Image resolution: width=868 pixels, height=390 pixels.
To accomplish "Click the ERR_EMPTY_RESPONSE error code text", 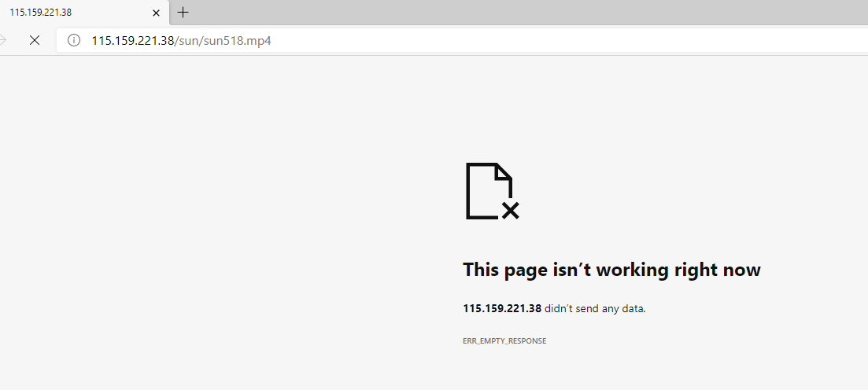I will click(504, 340).
